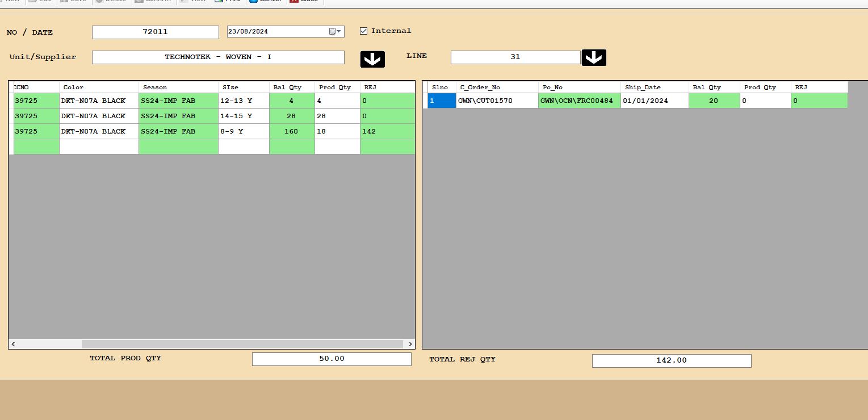Click the down arrow beside LINE field
The width and height of the screenshot is (868, 420).
(594, 57)
